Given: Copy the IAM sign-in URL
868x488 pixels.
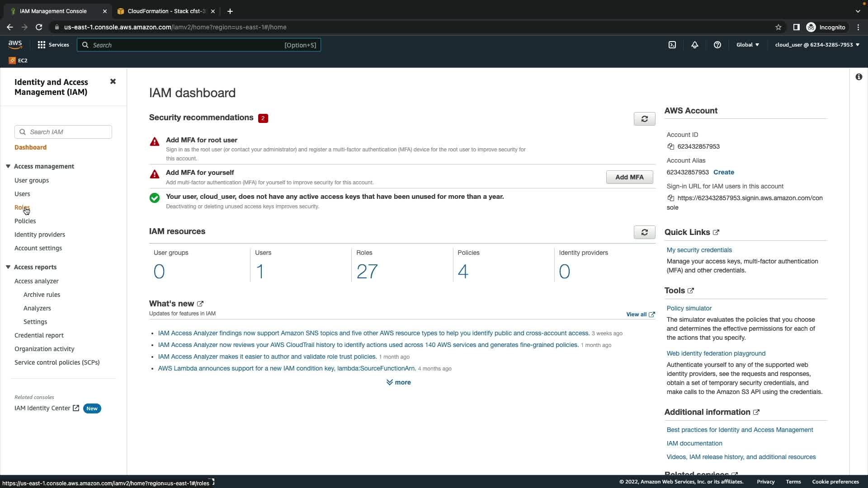Looking at the screenshot, I should 671,198.
